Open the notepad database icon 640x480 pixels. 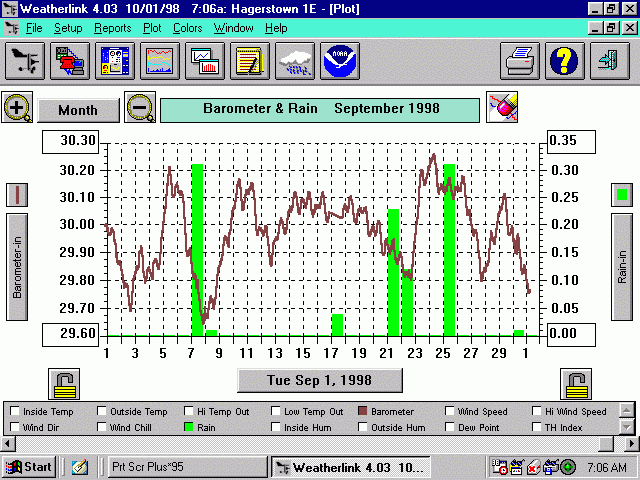[x=250, y=61]
